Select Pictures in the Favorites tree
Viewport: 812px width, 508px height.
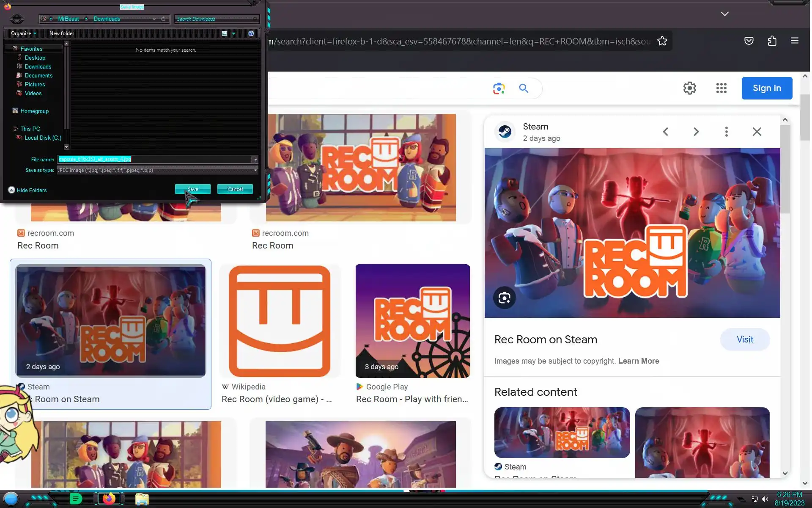click(35, 85)
